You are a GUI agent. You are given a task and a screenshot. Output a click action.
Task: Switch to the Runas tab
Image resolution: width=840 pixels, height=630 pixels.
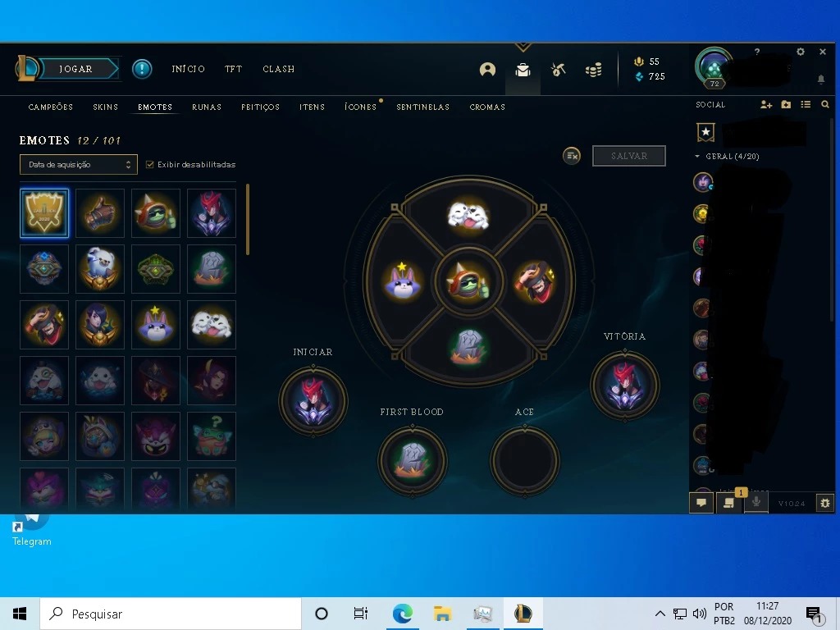(207, 107)
